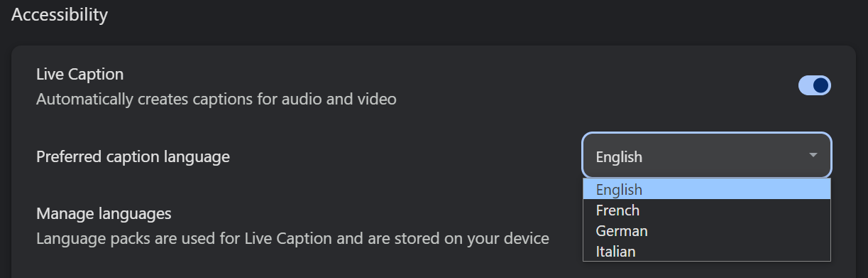
Task: Pick German as the caption language
Action: pos(622,231)
